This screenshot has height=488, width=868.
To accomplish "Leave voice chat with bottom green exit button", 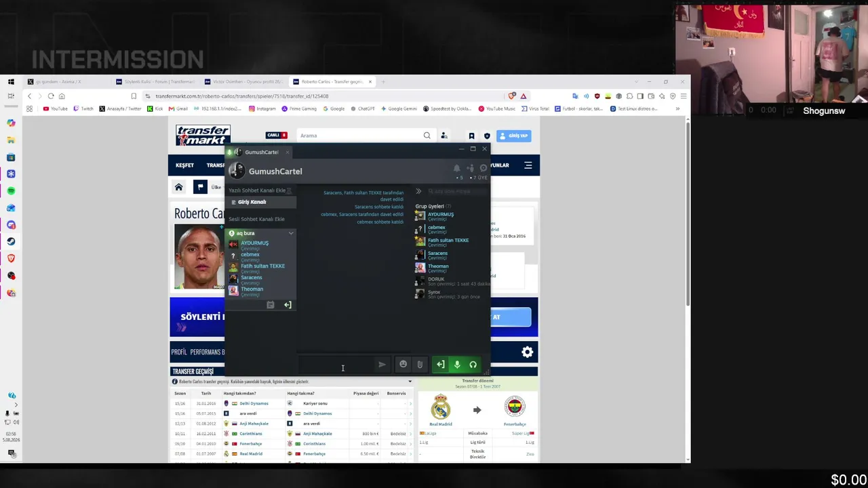I will click(441, 365).
